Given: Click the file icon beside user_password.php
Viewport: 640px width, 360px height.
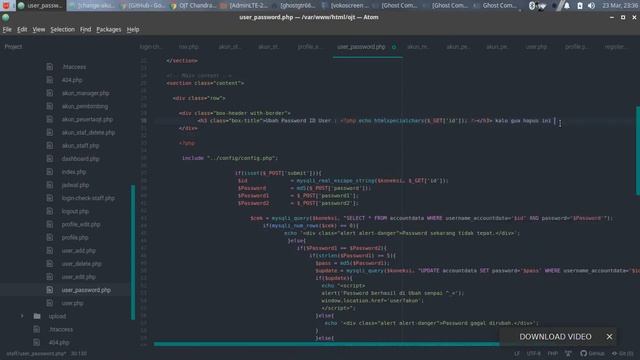Looking at the screenshot, I should click(49, 290).
